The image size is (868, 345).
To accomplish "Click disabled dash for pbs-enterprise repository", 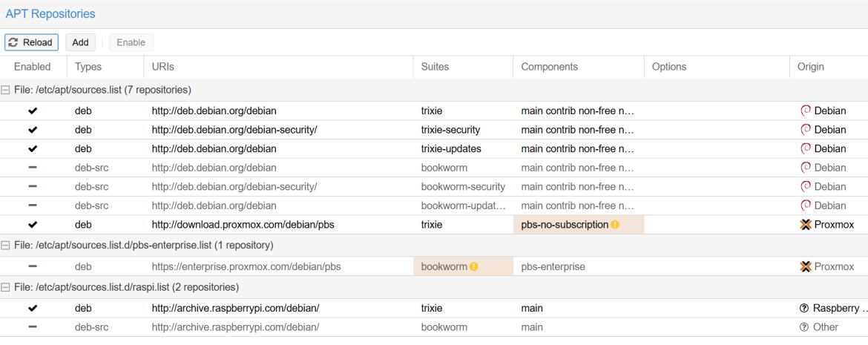I will [33, 266].
